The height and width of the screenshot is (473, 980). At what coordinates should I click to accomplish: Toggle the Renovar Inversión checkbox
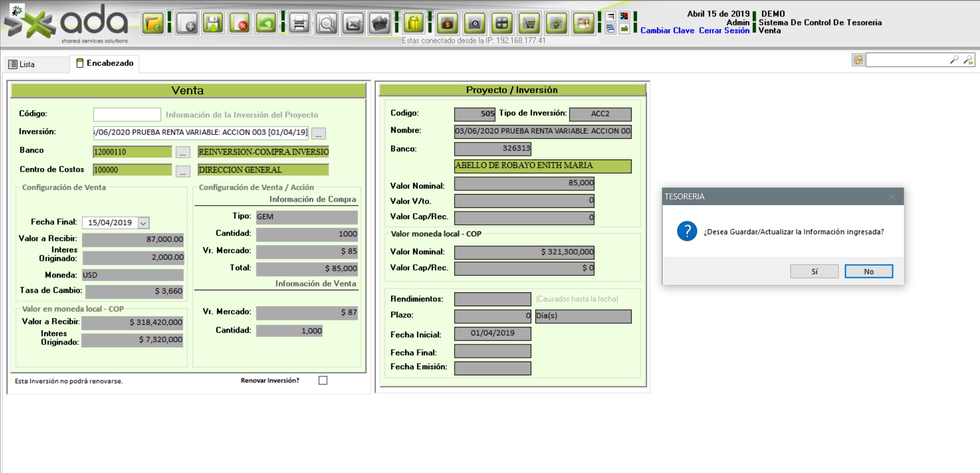[x=323, y=381]
